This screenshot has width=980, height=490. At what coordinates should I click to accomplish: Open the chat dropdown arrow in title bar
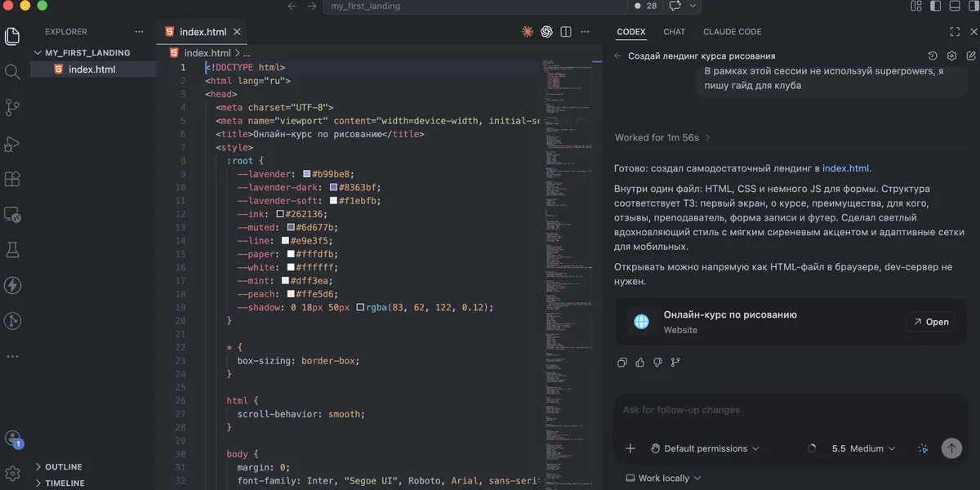tap(693, 6)
